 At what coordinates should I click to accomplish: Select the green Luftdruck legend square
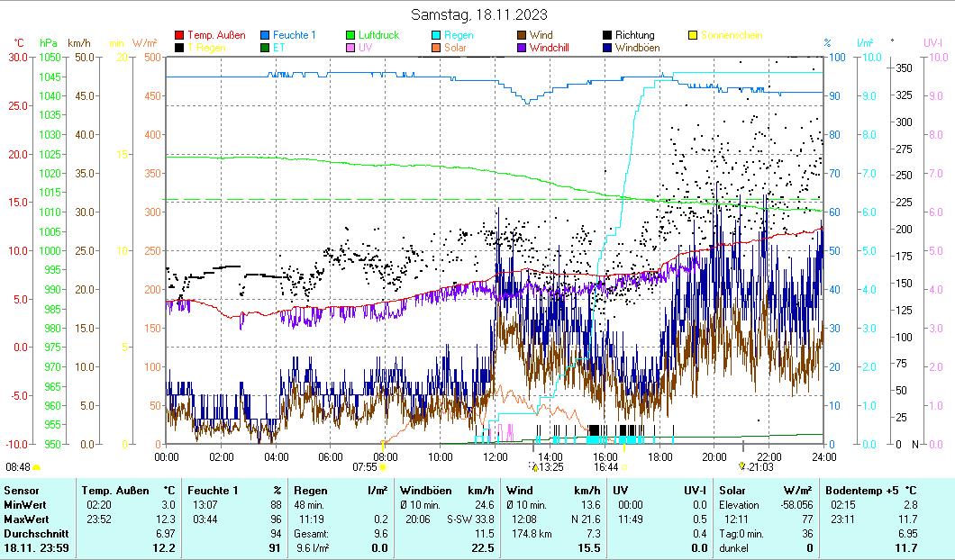coord(351,36)
